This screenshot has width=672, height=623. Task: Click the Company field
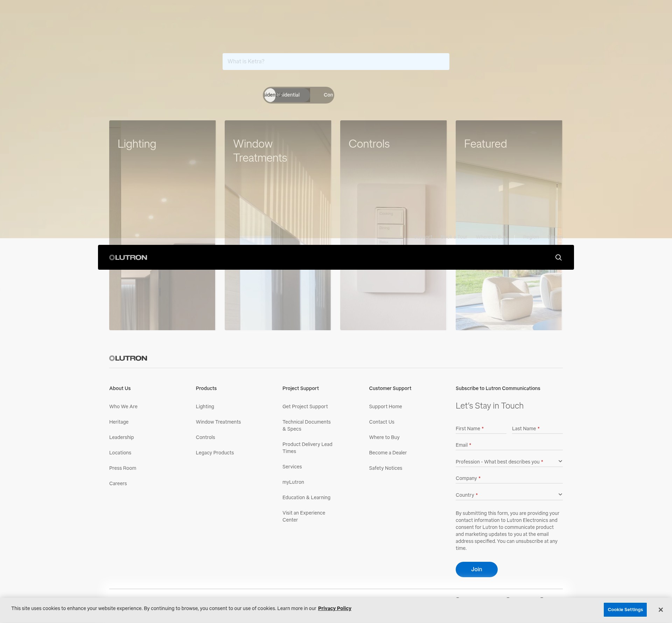pos(509,478)
